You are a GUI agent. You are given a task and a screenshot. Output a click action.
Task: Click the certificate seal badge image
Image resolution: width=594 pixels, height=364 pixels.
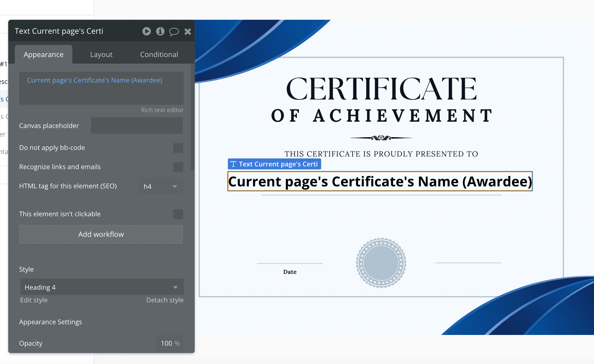tap(381, 263)
